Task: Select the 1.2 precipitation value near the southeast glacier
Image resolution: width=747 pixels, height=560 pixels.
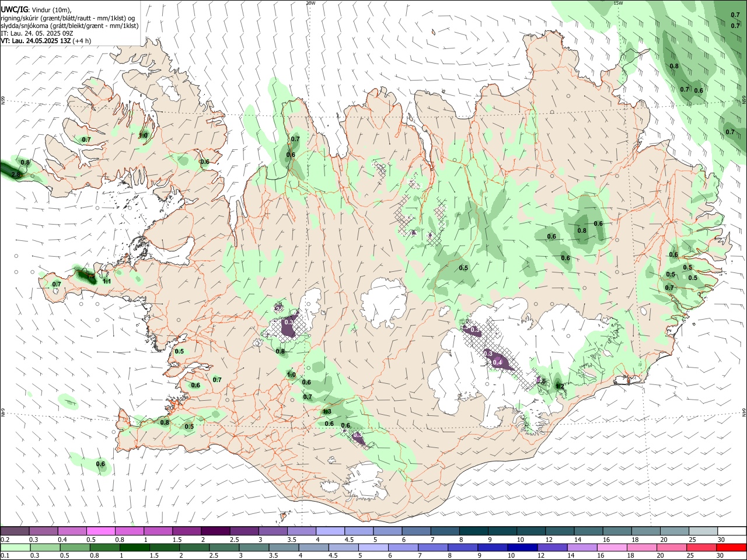Action: 560,386
